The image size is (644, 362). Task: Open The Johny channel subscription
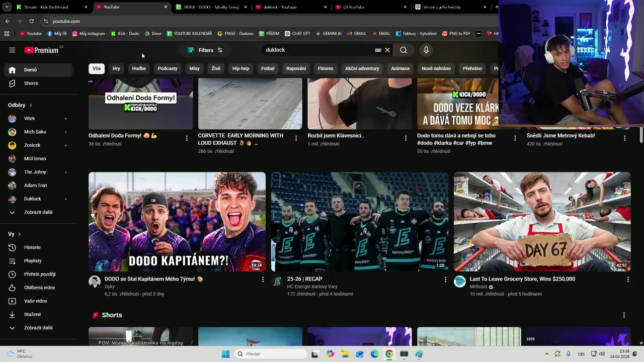coord(38,172)
